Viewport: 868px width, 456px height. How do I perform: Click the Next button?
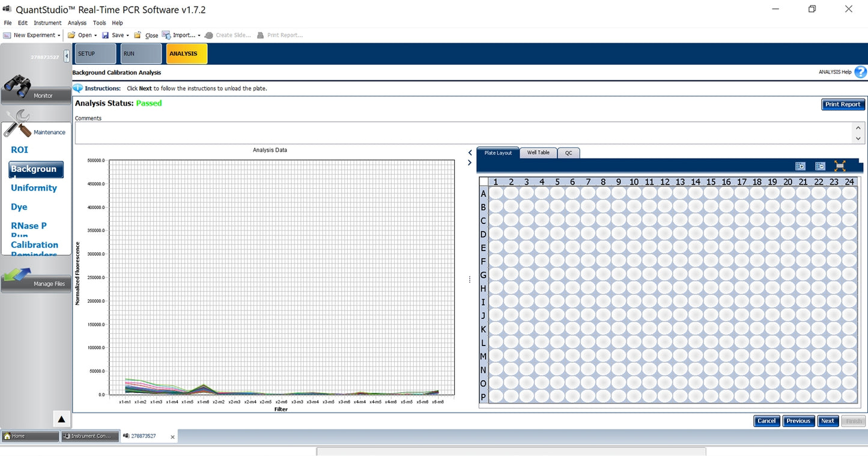(828, 421)
